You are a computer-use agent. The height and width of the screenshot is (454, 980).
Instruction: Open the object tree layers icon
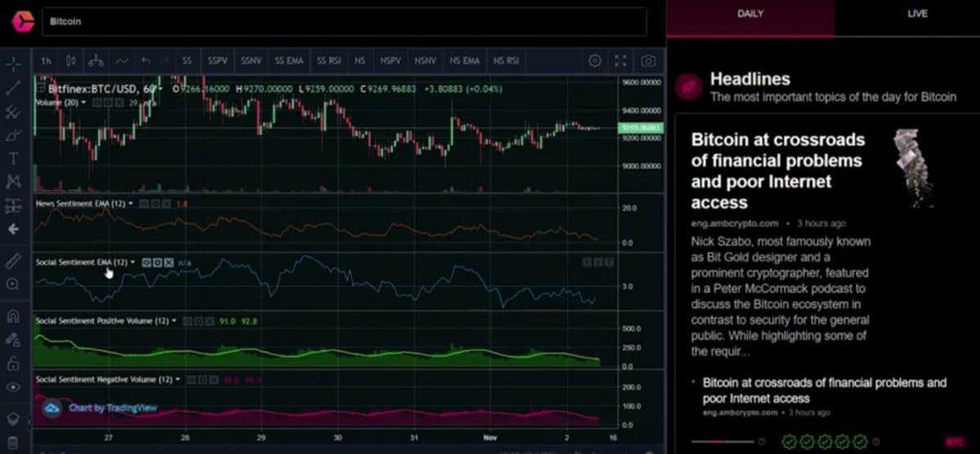point(13,417)
